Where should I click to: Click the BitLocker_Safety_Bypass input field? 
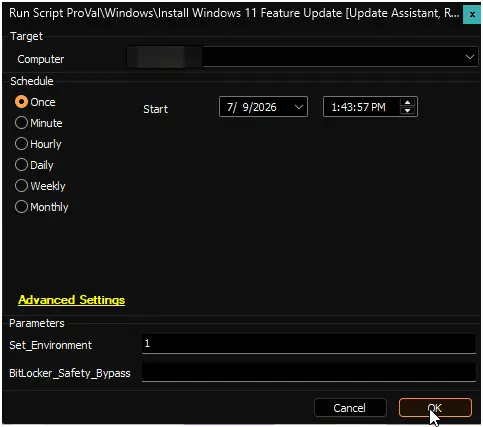click(309, 372)
